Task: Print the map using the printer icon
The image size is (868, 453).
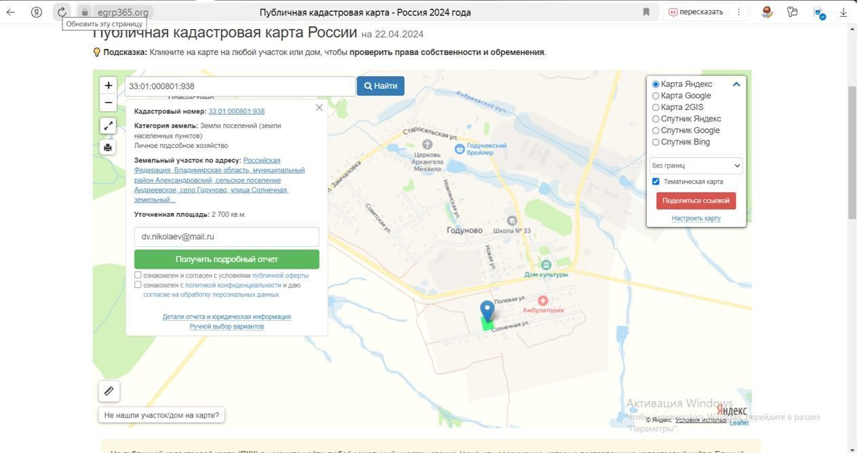Action: (x=108, y=147)
